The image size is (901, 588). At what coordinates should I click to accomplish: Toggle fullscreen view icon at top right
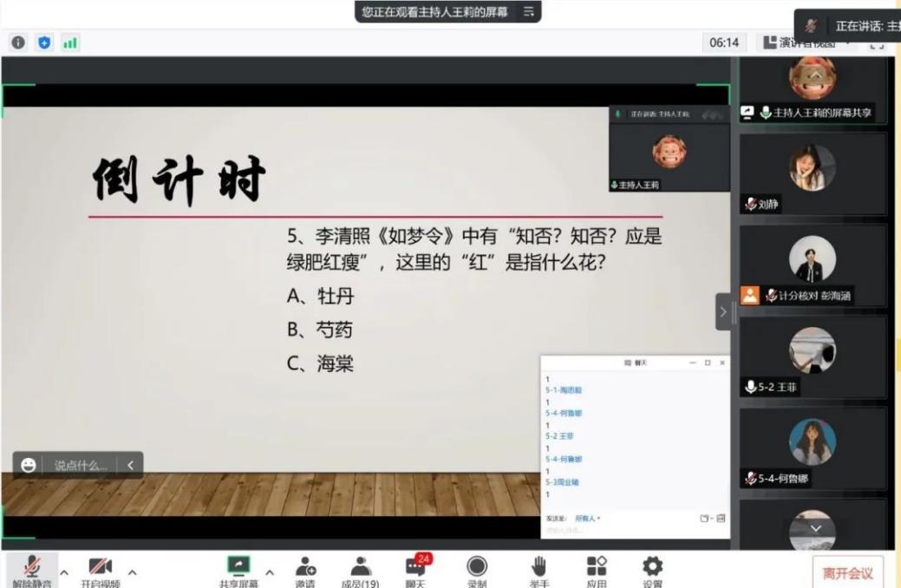tap(878, 42)
